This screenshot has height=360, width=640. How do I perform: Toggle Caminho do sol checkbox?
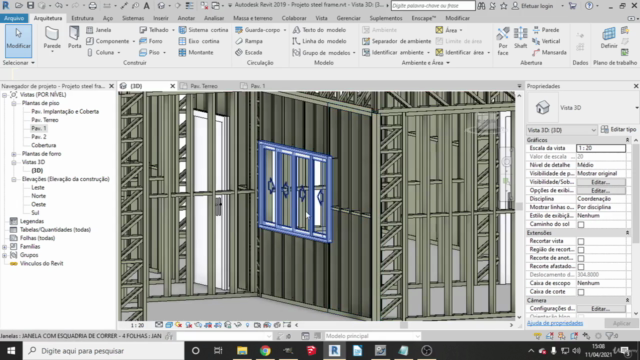[x=581, y=224]
